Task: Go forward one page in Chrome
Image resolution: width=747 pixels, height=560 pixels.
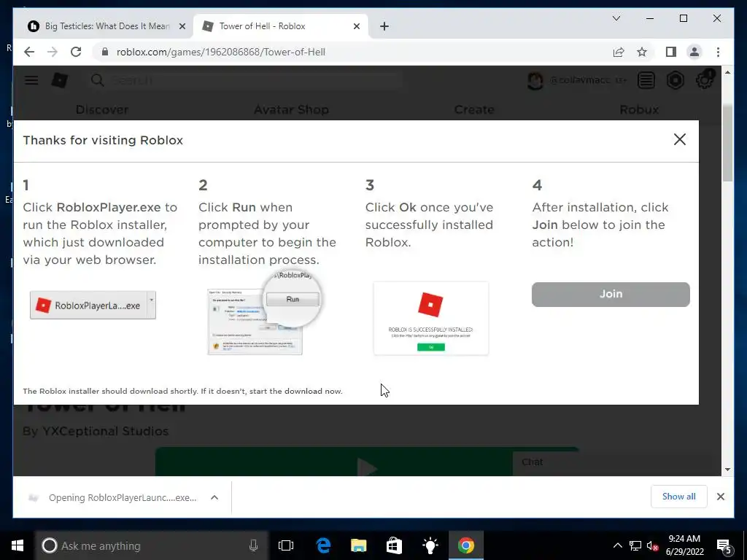Action: (x=53, y=52)
